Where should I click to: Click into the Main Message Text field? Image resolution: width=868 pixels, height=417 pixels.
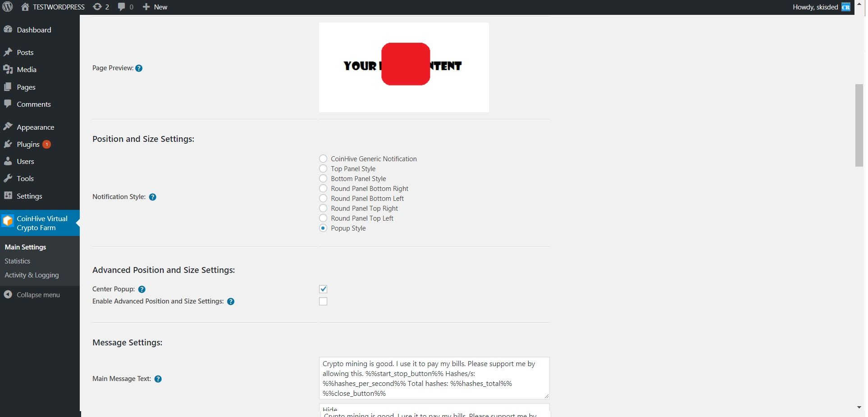click(x=434, y=378)
